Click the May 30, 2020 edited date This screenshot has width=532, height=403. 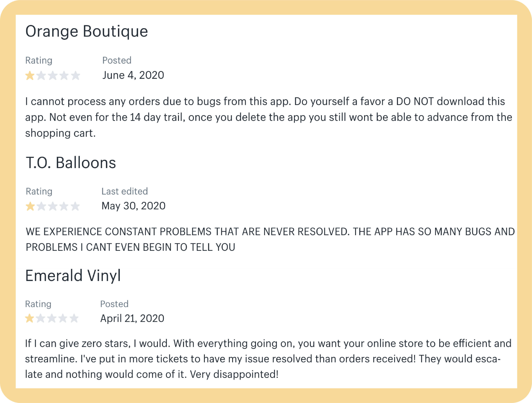point(133,206)
